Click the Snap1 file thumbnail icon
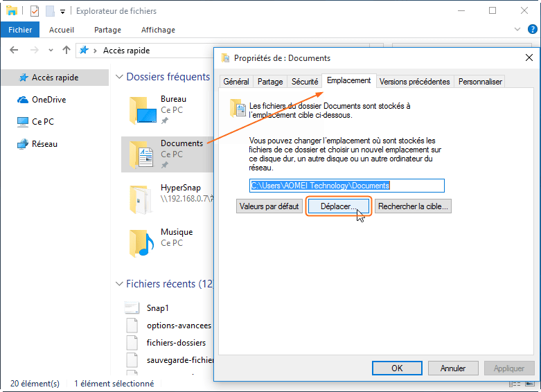This screenshot has width=541, height=392. pos(132,308)
